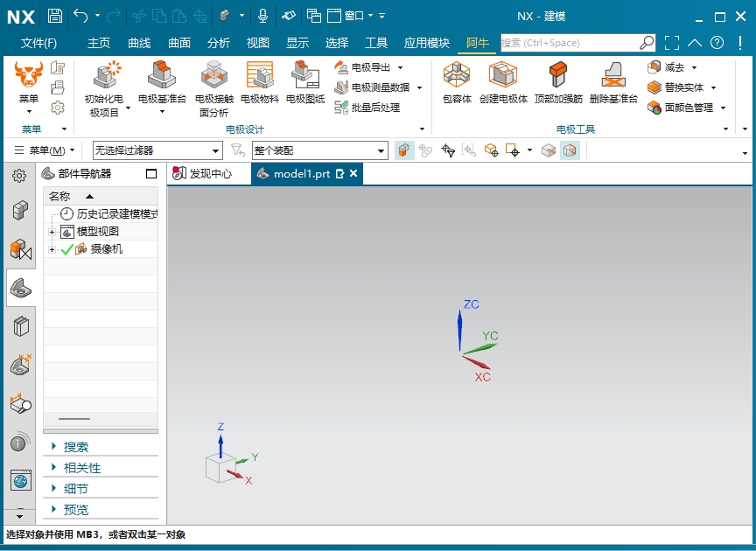The width and height of the screenshot is (756, 551).
Task: Click the 电极基准台 icon
Action: (x=162, y=79)
